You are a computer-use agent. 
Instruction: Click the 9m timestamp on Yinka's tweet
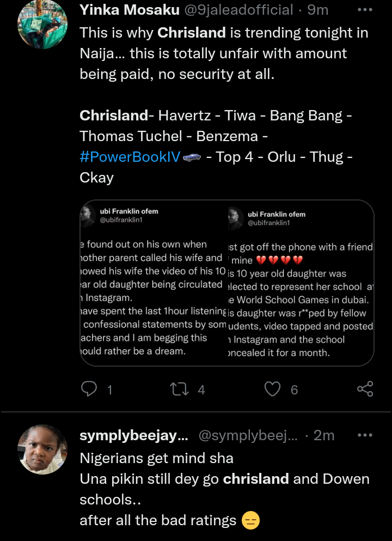318,10
